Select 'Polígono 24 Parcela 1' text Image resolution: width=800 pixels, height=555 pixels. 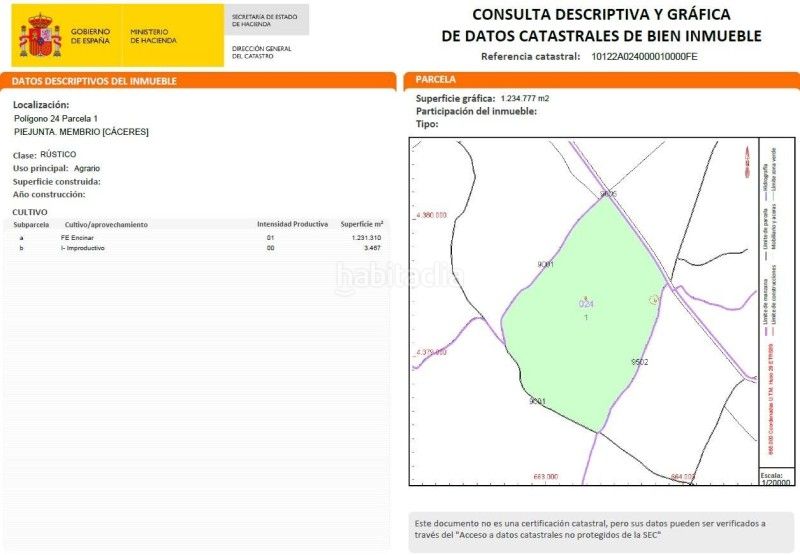click(x=56, y=118)
